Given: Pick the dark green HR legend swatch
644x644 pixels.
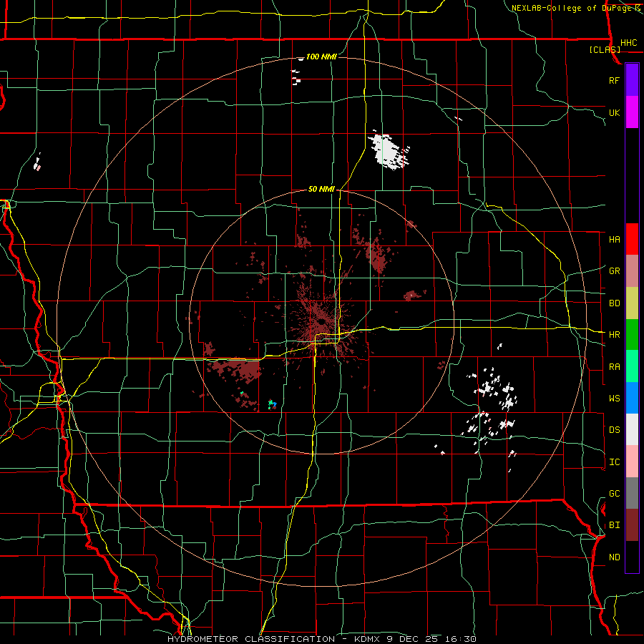Looking at the screenshot, I should coord(632,334).
